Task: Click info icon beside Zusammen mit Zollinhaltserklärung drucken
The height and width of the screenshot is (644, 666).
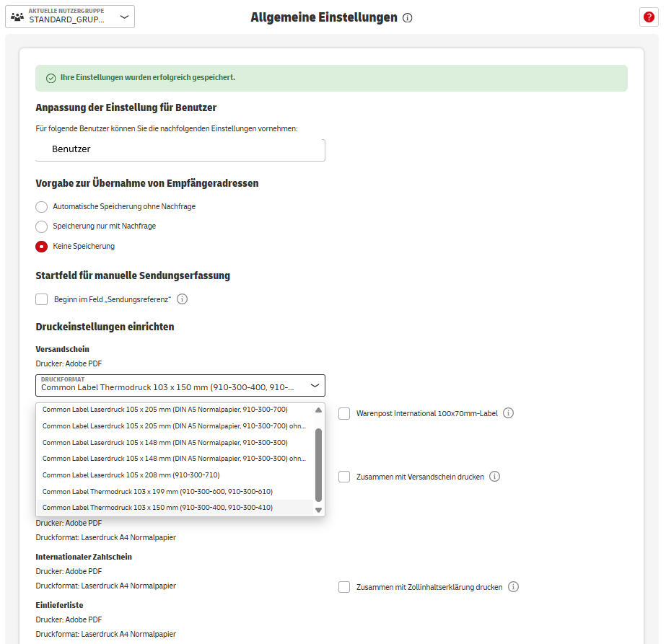Action: 513,587
